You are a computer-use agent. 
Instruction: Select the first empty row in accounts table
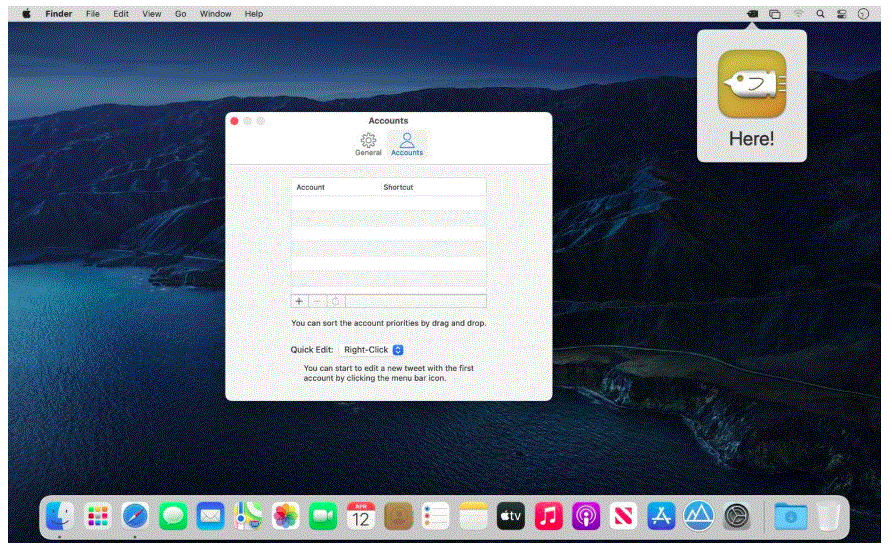pyautogui.click(x=389, y=203)
